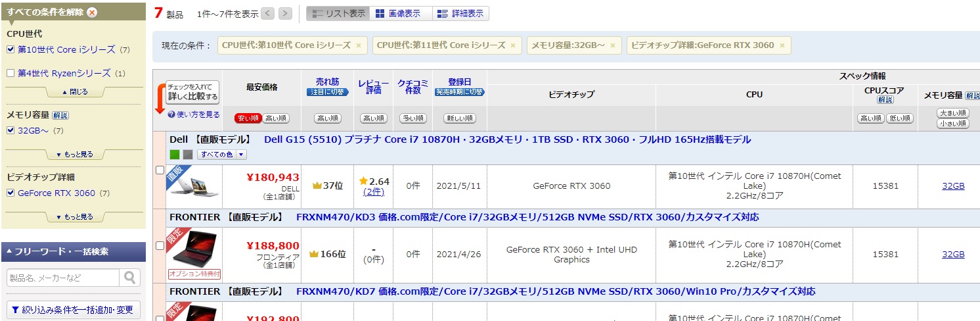980x321 pixels.
Task: Tick the compare checkbox for Dell G15
Action: point(160,170)
